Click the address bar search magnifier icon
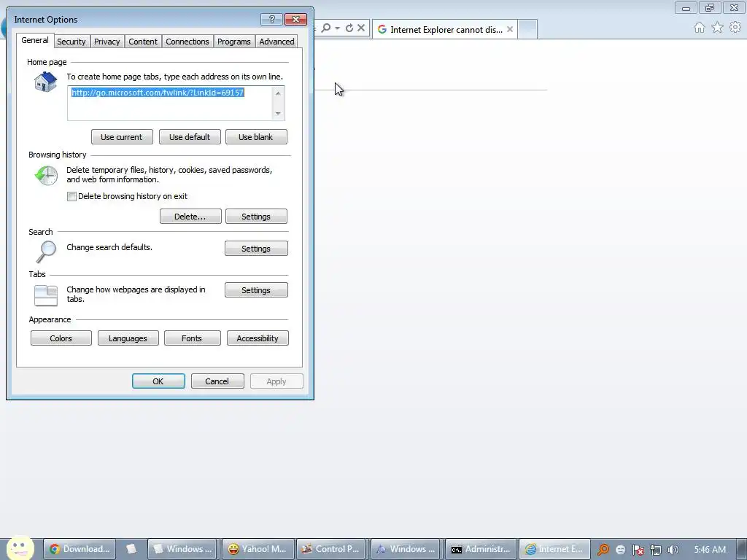 coord(326,28)
